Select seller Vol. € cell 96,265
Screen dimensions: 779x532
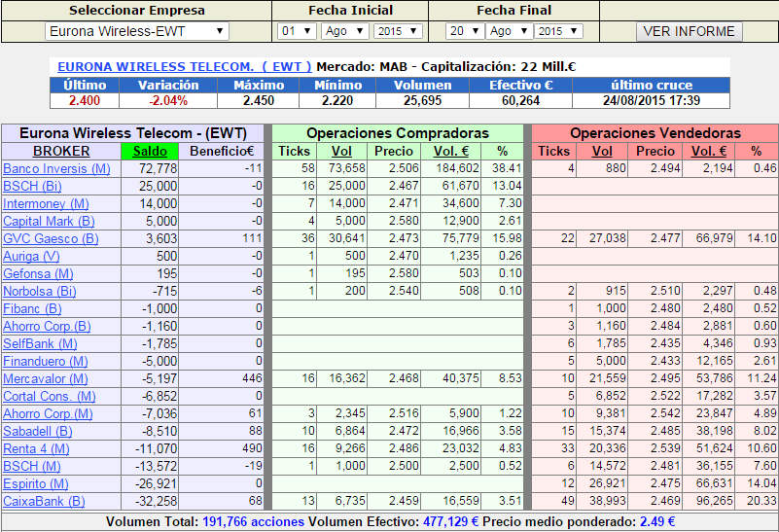(708, 501)
